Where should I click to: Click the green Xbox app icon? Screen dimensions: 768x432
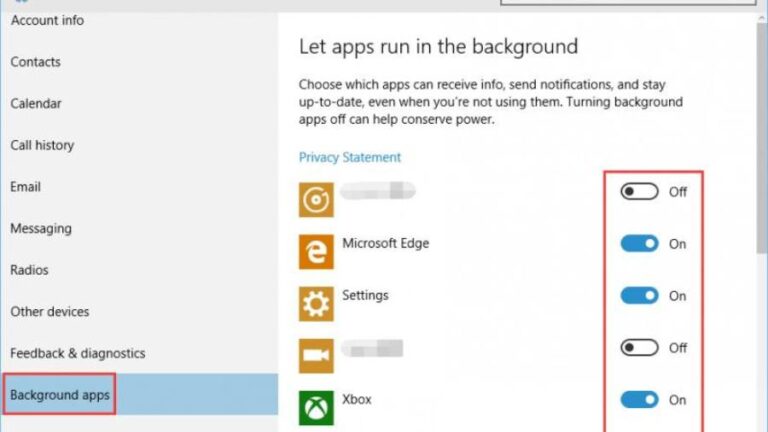[x=316, y=407]
